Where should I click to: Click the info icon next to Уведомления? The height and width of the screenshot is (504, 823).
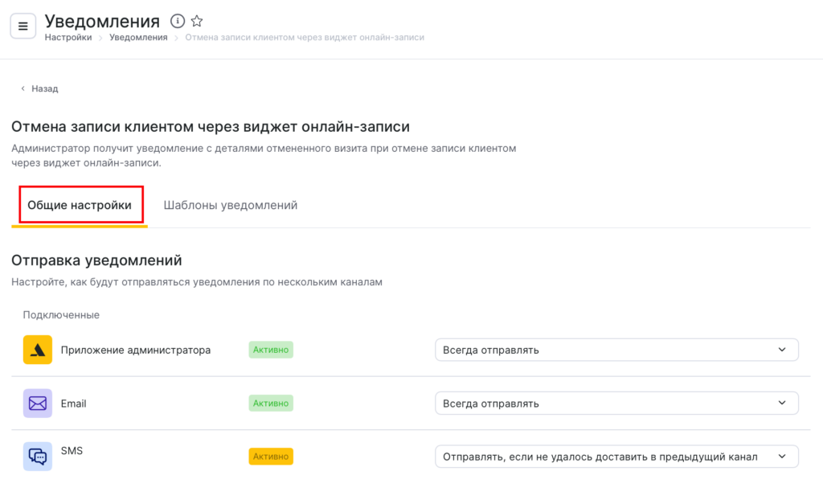pos(178,21)
